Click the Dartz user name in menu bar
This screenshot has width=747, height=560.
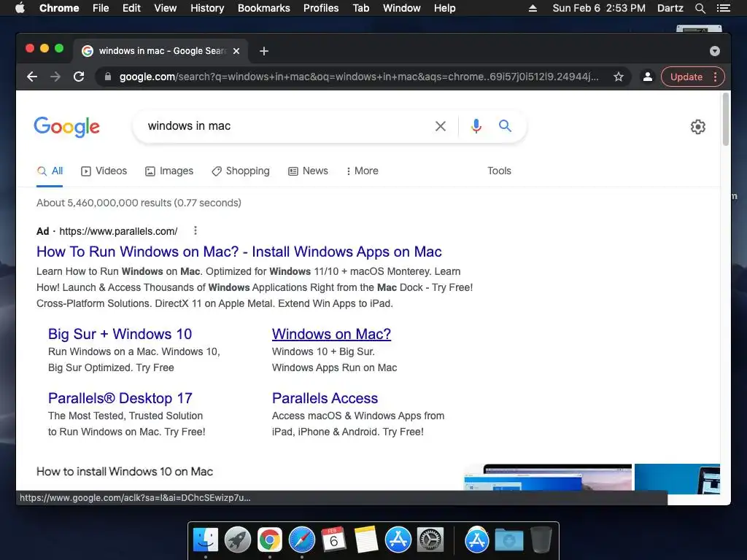(x=670, y=8)
